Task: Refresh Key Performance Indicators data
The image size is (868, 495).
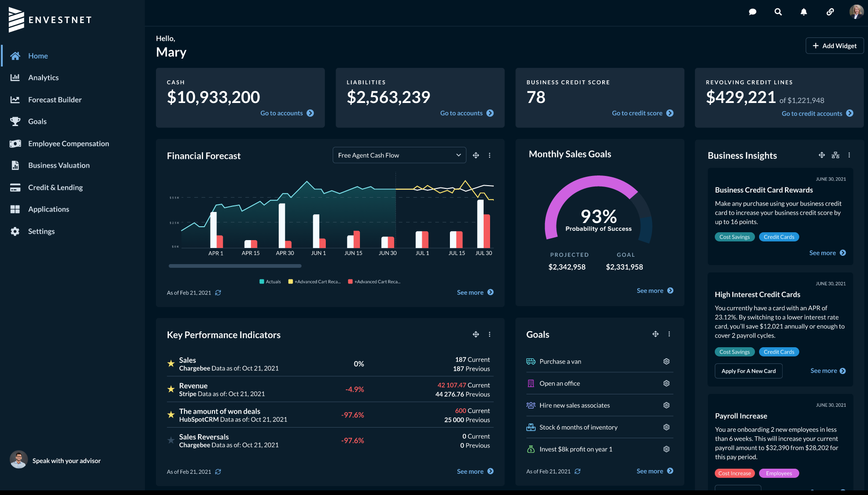Action: click(218, 472)
